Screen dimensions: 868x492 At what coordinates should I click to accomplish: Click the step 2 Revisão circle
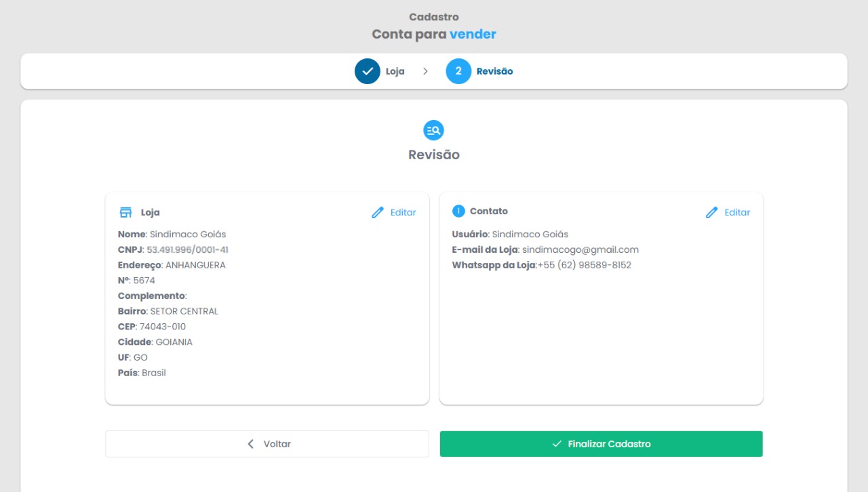pyautogui.click(x=458, y=71)
